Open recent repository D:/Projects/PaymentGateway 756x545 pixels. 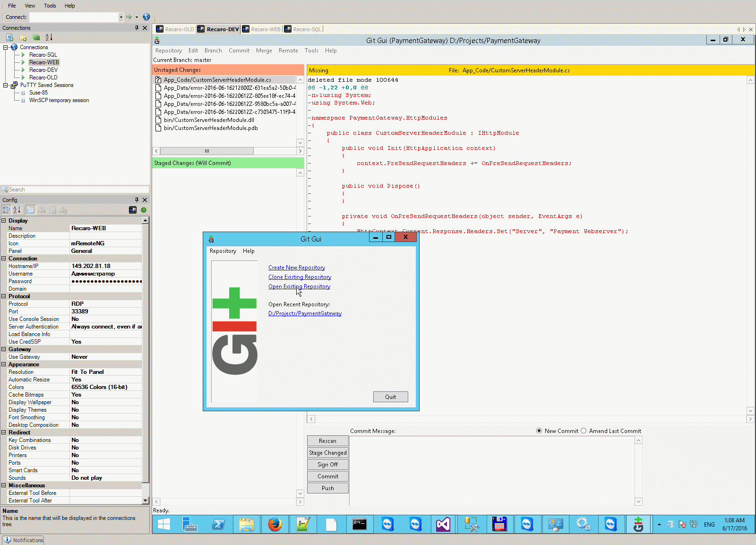coord(305,313)
